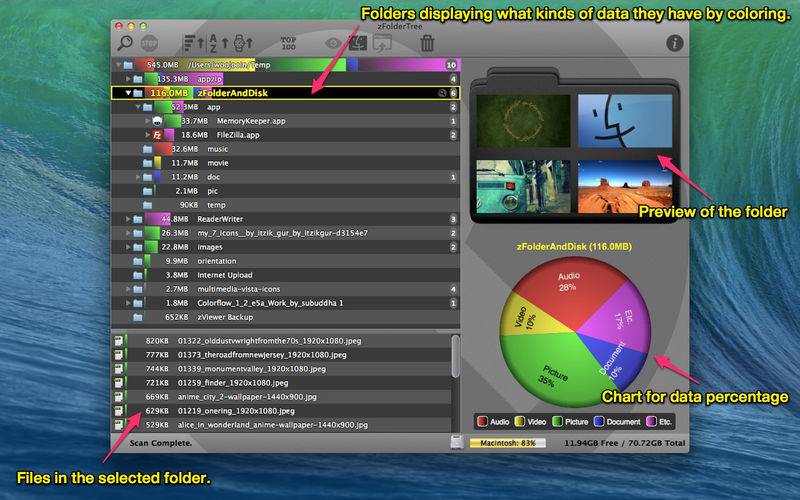The height and width of the screenshot is (500, 800).
Task: Reveal selection using the Finder face icon
Action: pyautogui.click(x=358, y=43)
